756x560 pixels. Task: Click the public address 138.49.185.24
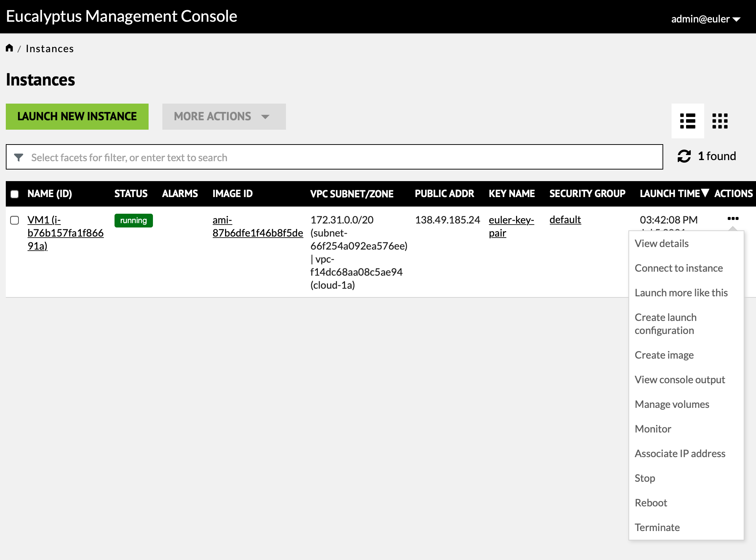(448, 220)
